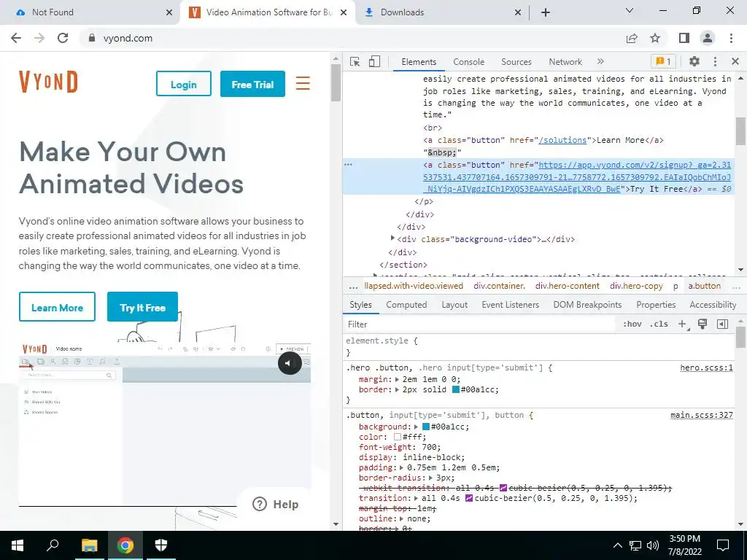This screenshot has width=747, height=560.
Task: Toggle the device toolbar icon
Action: tap(374, 61)
